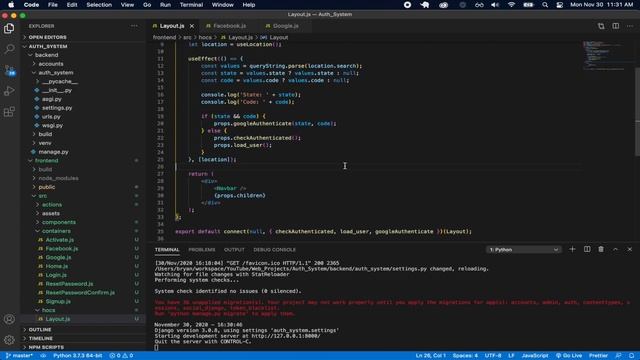Open the Manage gear icon

[9, 340]
